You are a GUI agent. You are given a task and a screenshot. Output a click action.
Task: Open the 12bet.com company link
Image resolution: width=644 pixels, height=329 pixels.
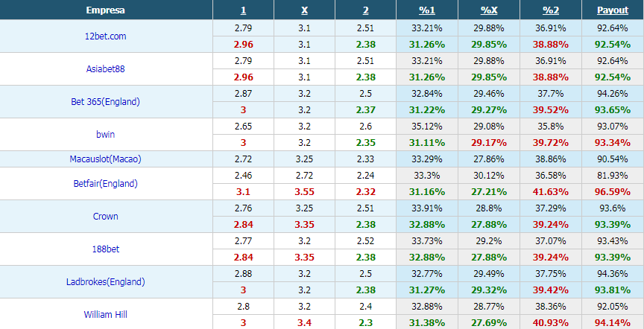click(x=106, y=36)
